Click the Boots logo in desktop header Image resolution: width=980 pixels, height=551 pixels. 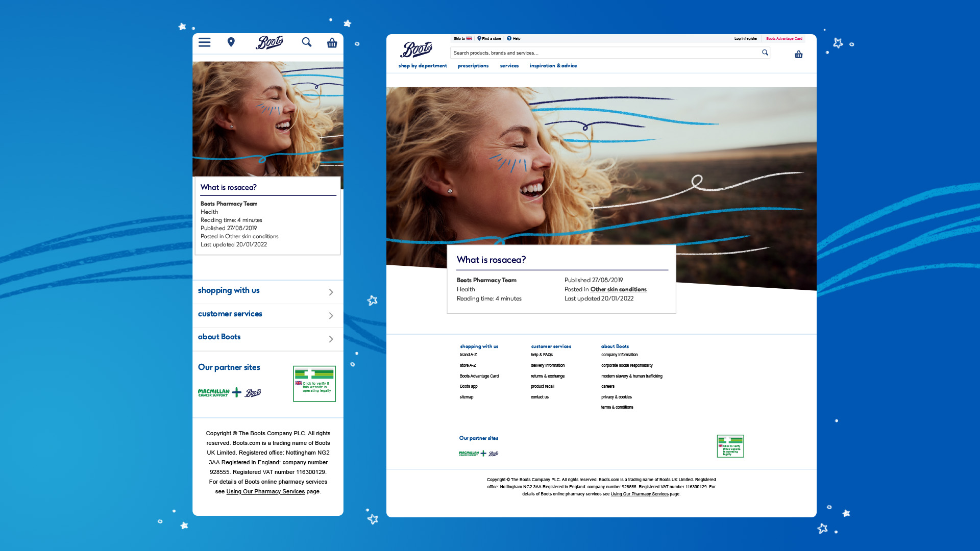coord(416,49)
